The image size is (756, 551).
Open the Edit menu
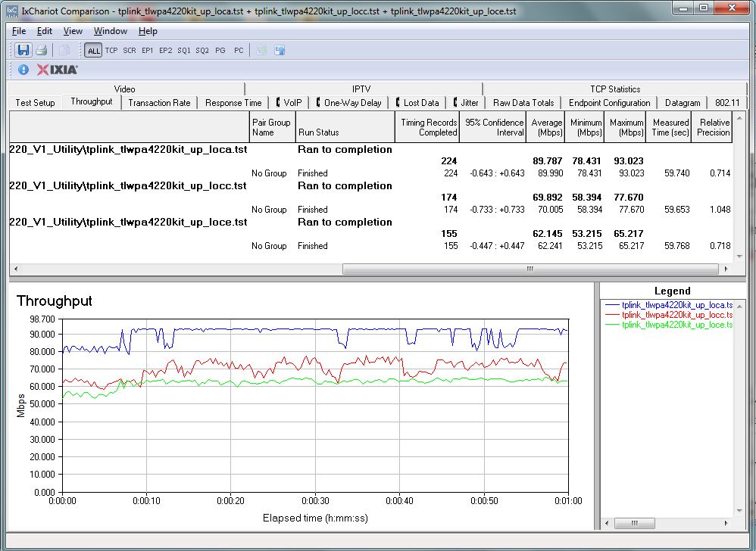(45, 31)
